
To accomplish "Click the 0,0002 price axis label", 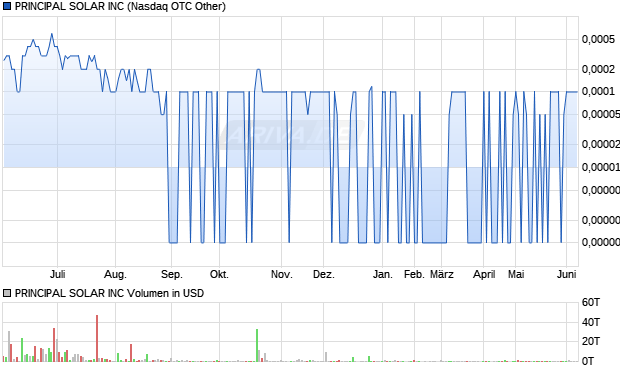I will pyautogui.click(x=598, y=69).
